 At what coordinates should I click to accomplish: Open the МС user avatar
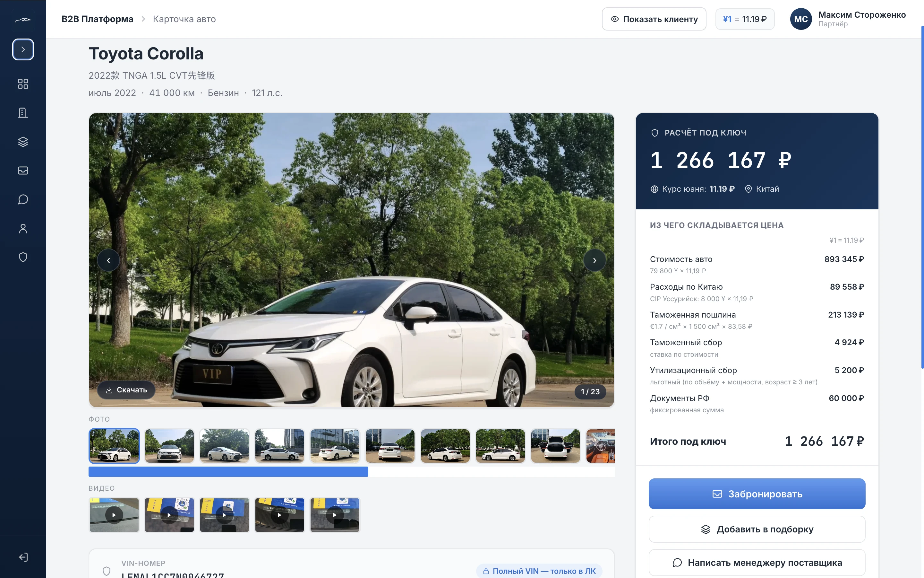(x=801, y=19)
